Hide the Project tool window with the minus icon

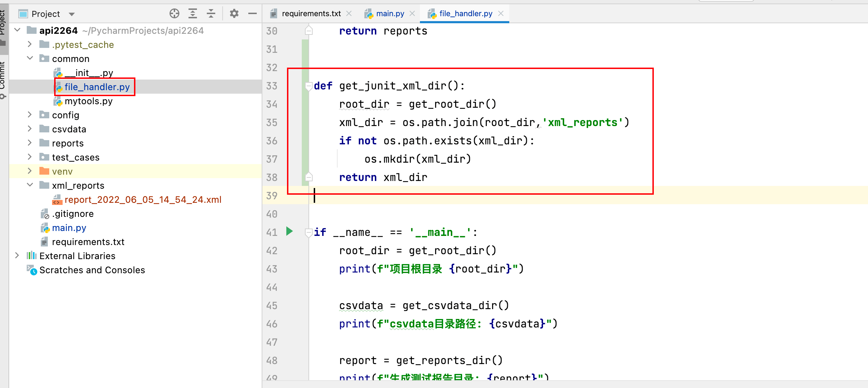tap(252, 14)
